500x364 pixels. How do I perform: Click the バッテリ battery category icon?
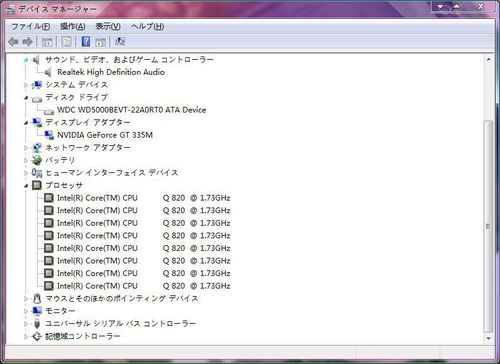[x=37, y=160]
